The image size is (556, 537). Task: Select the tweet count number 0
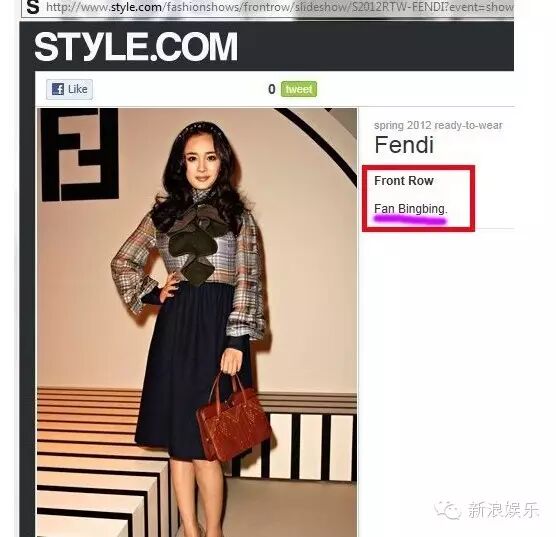pyautogui.click(x=272, y=89)
